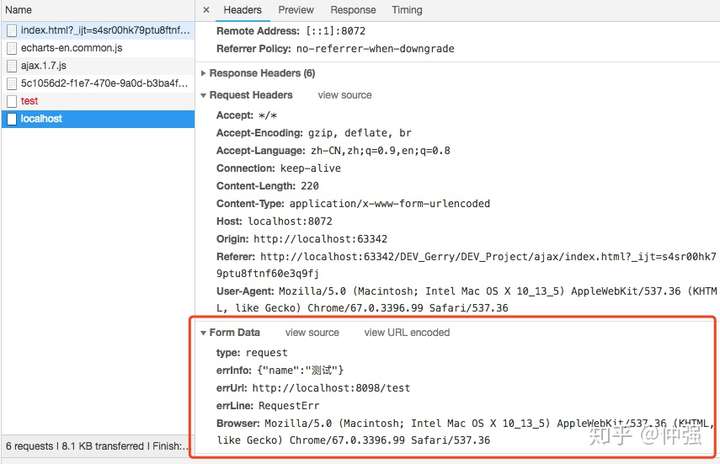
Task: Click the errUrl http://localhost:8098/test value
Action: pyautogui.click(x=331, y=388)
